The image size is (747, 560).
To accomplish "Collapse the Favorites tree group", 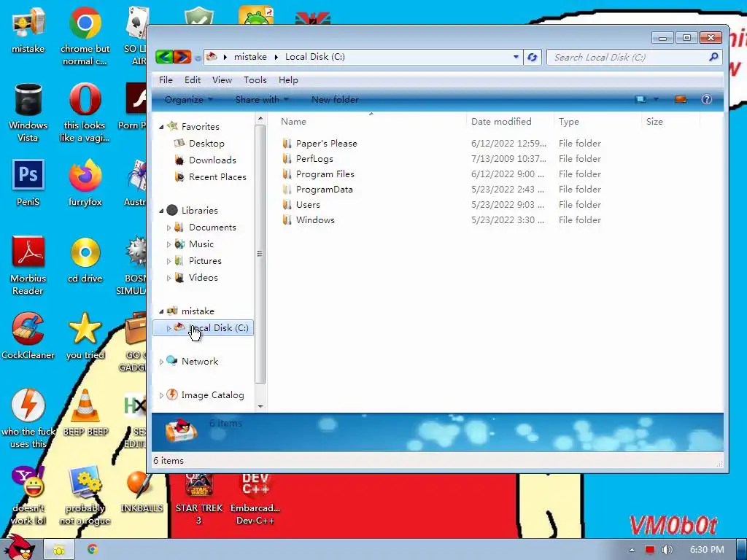I will 161,127.
